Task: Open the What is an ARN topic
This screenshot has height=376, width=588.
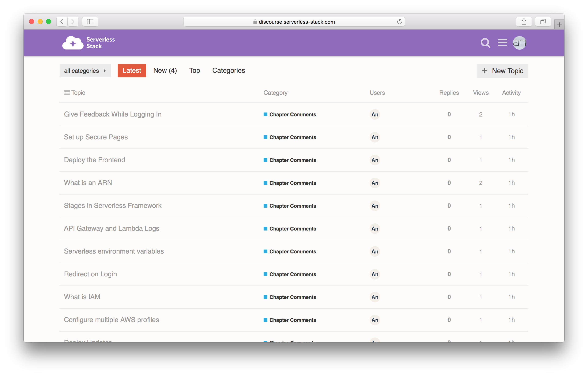Action: (88, 183)
